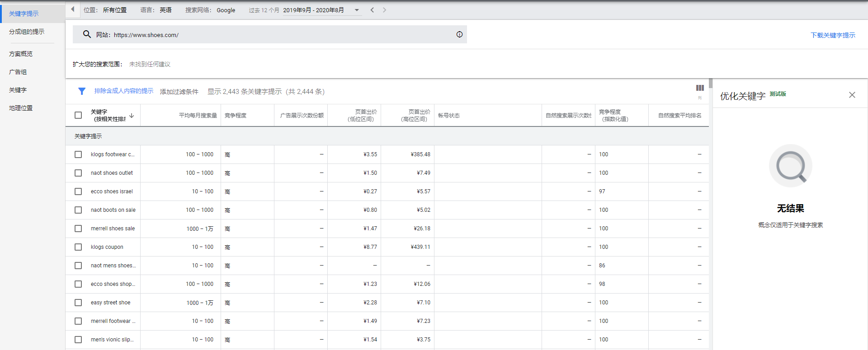Screen dimensions: 868x350
Task: Select keyword text 'naot shoes outlet'
Action: [x=112, y=173]
